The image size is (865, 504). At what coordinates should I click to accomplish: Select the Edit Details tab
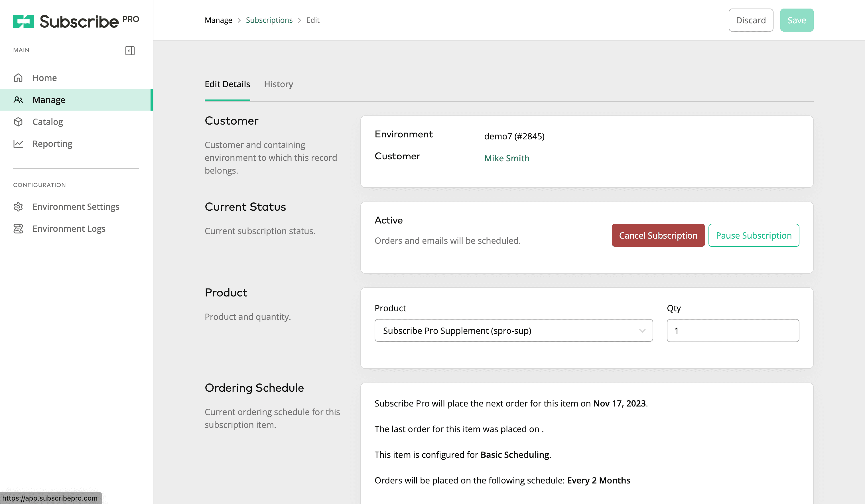pos(227,84)
